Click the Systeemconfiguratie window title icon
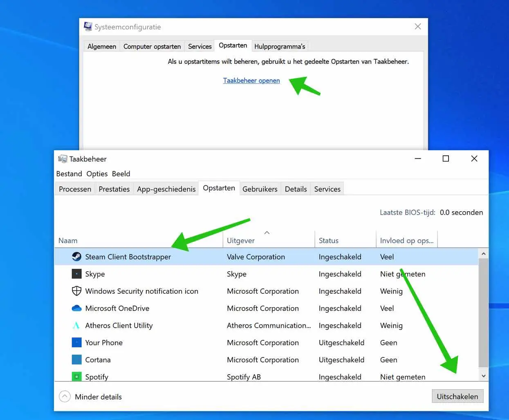This screenshot has width=509, height=420. 88,27
